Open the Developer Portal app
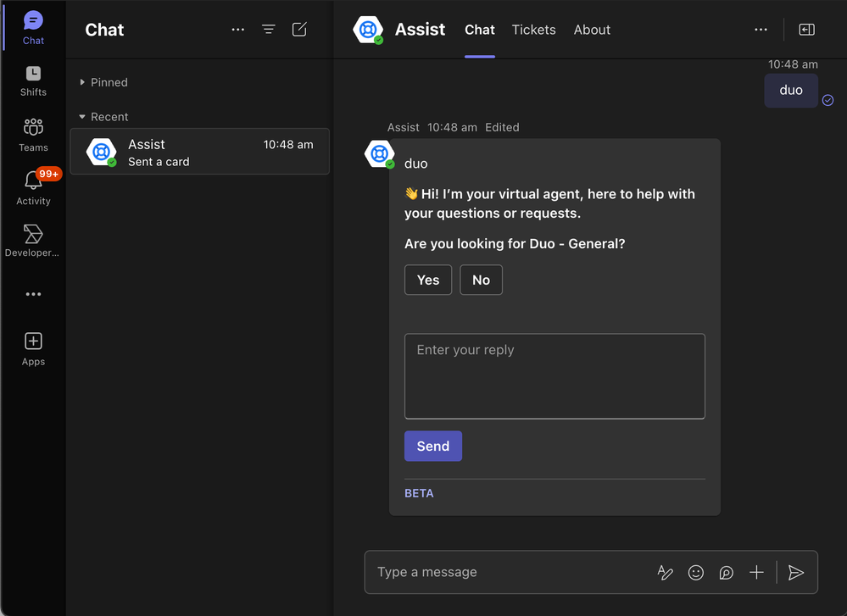This screenshot has width=847, height=616. [33, 241]
